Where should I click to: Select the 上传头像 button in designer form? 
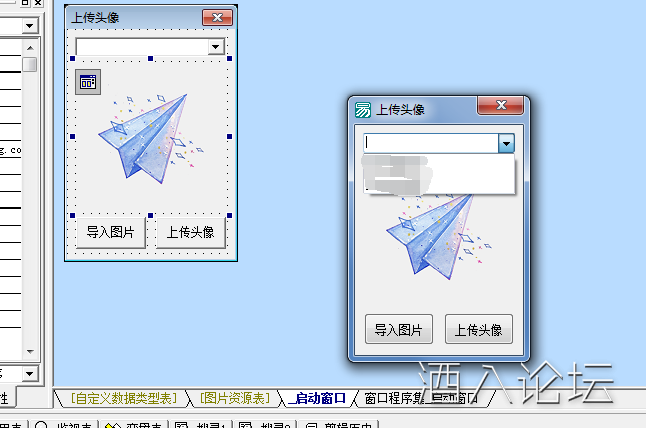click(x=190, y=232)
